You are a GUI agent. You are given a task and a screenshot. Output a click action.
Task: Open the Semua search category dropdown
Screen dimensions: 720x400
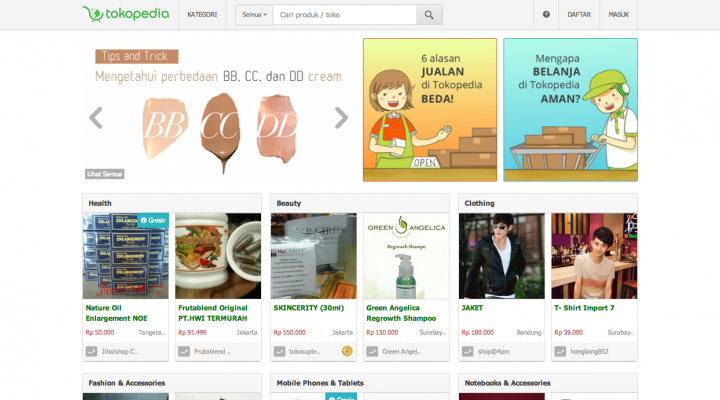point(254,15)
